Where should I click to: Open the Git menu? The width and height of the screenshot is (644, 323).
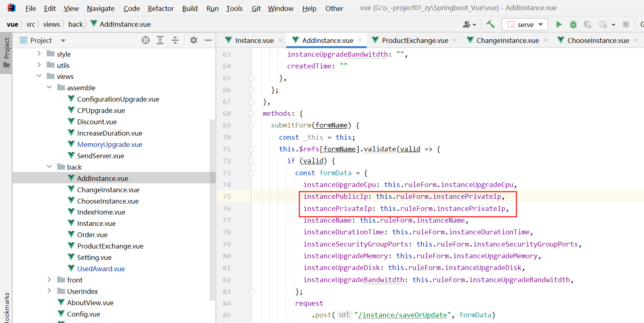click(256, 8)
